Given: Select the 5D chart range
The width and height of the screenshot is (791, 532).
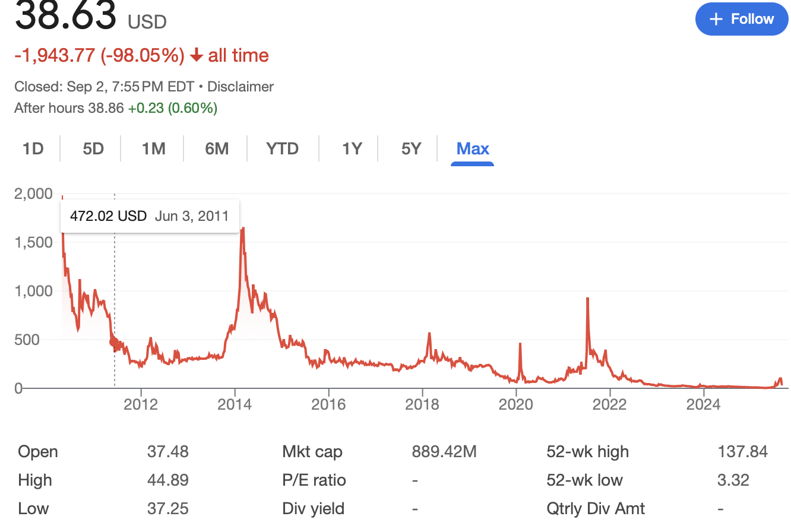Looking at the screenshot, I should 93,148.
